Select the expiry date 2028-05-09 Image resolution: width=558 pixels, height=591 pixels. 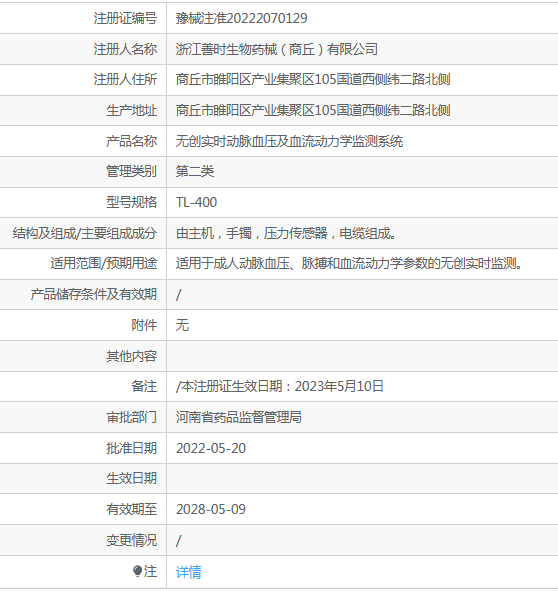tap(211, 509)
